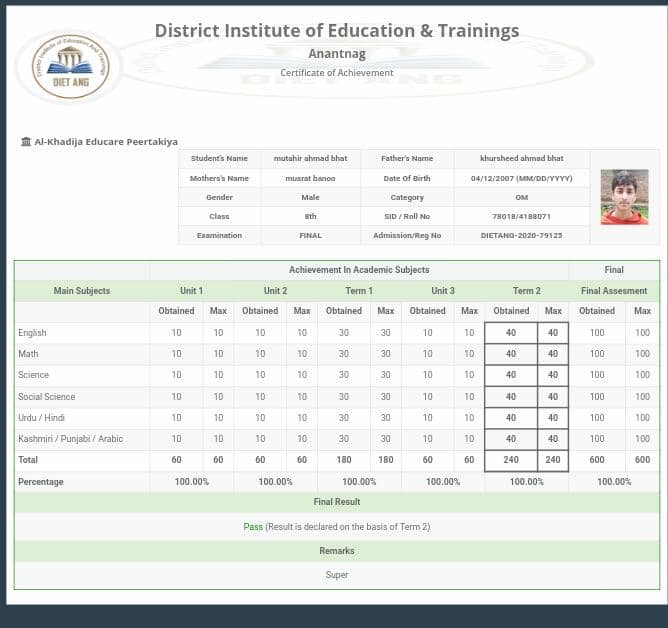Screen dimensions: 668x628
Task: Click the 'Final Assesment' column header
Action: (614, 291)
